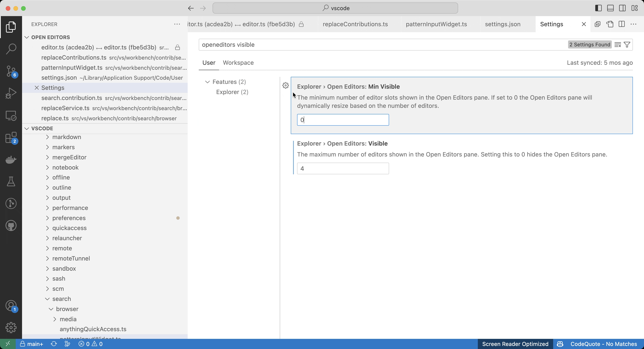Collapse the Features group in settings tree

pyautogui.click(x=208, y=81)
